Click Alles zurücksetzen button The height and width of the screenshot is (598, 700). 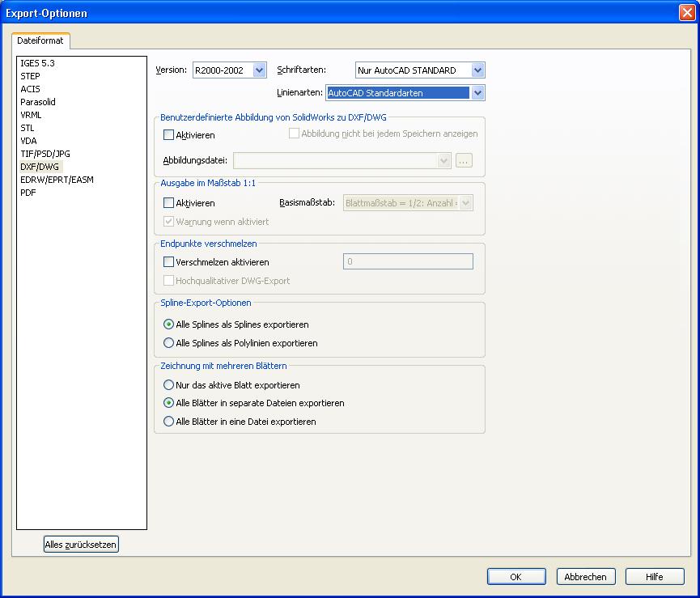pyautogui.click(x=81, y=545)
